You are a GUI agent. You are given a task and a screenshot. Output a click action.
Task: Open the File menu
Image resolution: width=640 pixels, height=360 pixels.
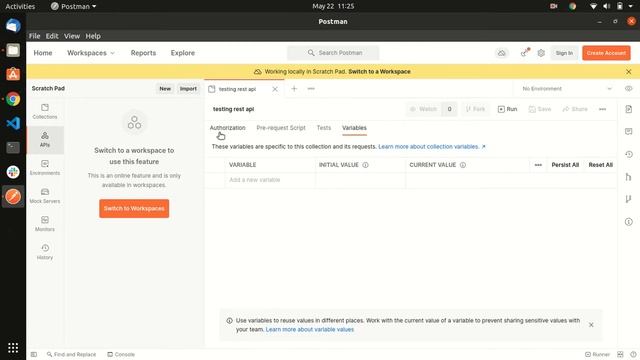click(x=34, y=36)
